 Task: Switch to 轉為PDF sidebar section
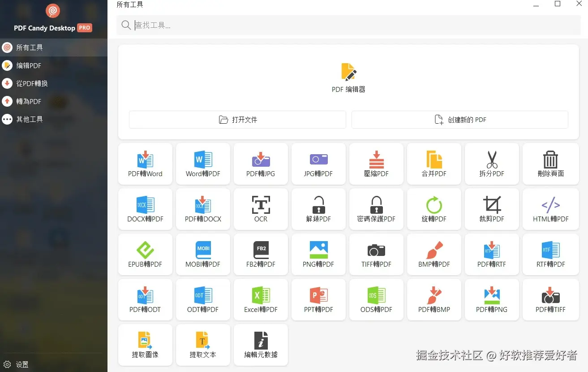[x=54, y=101]
